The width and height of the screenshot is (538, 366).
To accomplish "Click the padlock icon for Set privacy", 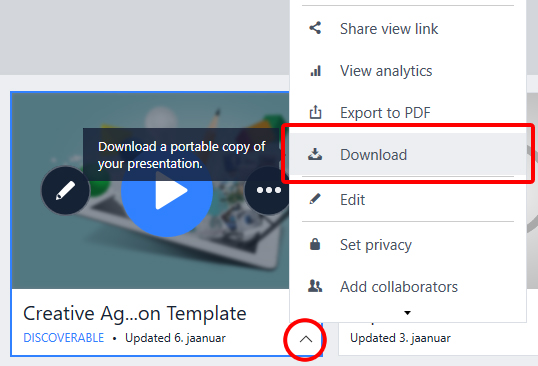I will [315, 244].
